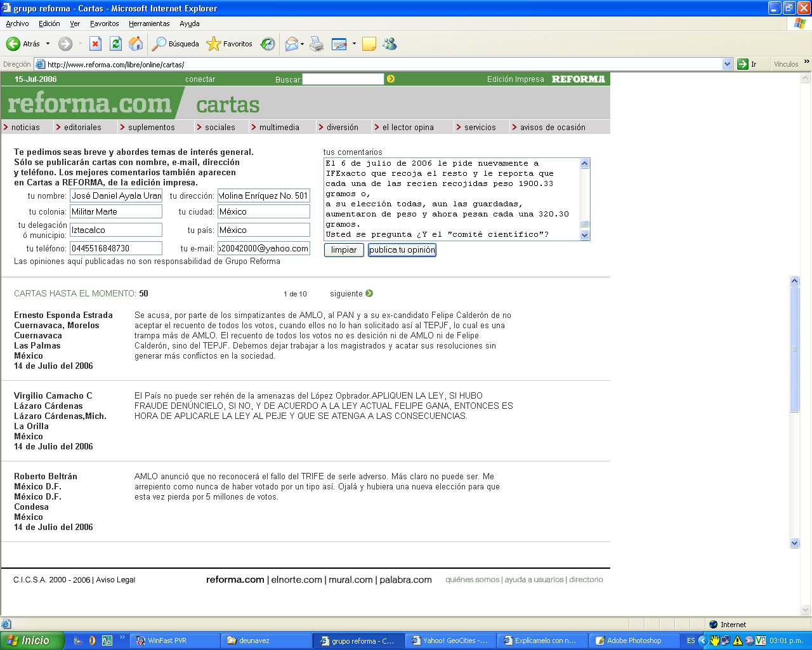Open the Herramientas menu

click(149, 23)
